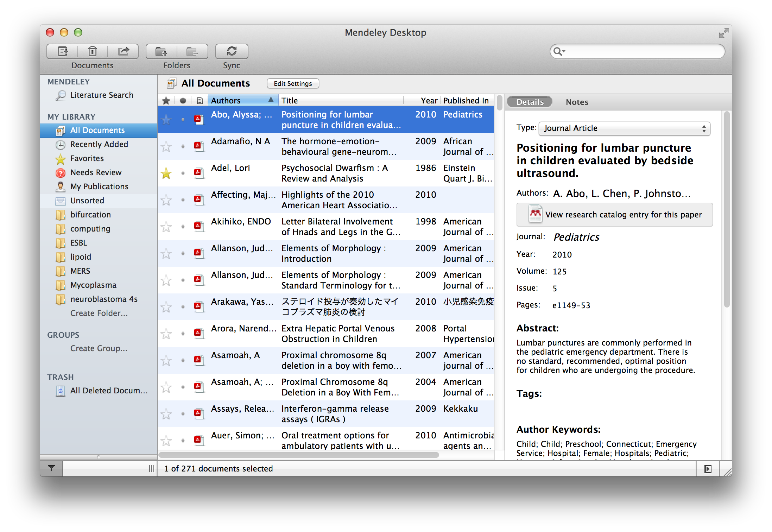Viewport: 772px width, 532px height.
Task: Unfavorite the Adel, Lori document star
Action: point(166,173)
